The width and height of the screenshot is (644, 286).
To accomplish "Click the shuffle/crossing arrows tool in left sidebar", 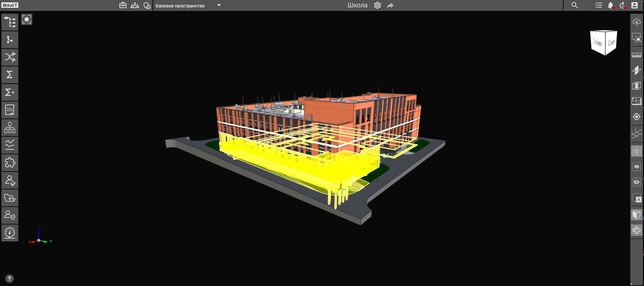I will (x=10, y=57).
